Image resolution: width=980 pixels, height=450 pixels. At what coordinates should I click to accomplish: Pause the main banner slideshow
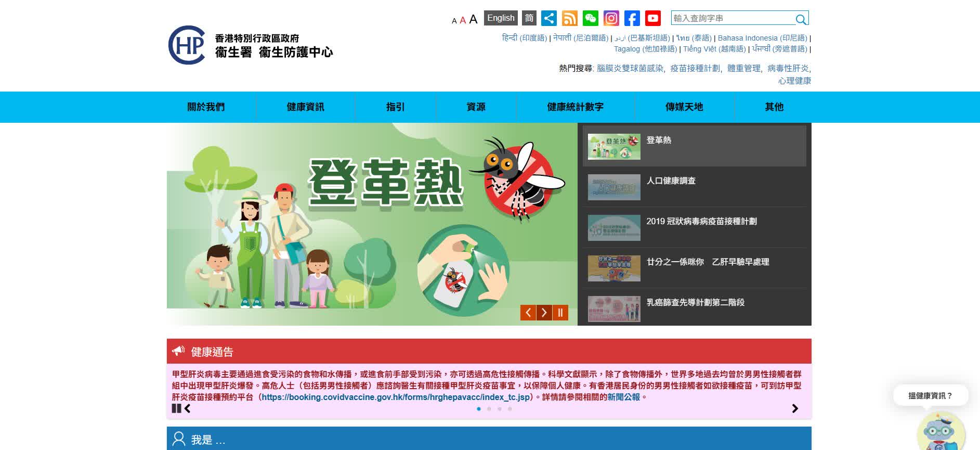click(x=560, y=313)
